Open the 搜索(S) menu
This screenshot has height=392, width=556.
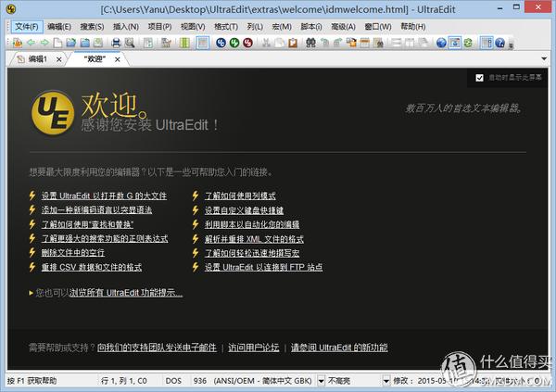pos(92,27)
